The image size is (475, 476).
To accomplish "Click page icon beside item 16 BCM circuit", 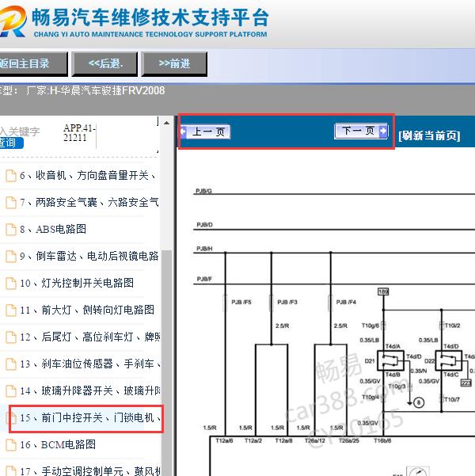I will (x=11, y=444).
